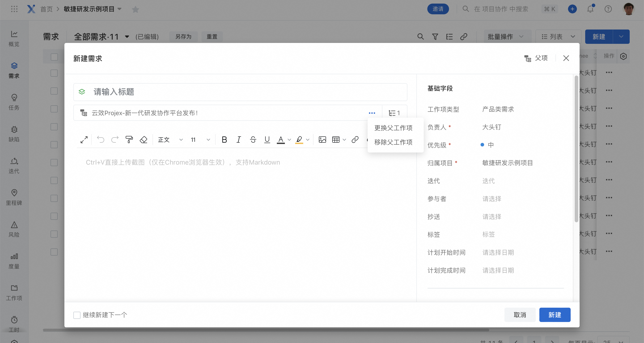Toggle underline formatting

click(267, 140)
